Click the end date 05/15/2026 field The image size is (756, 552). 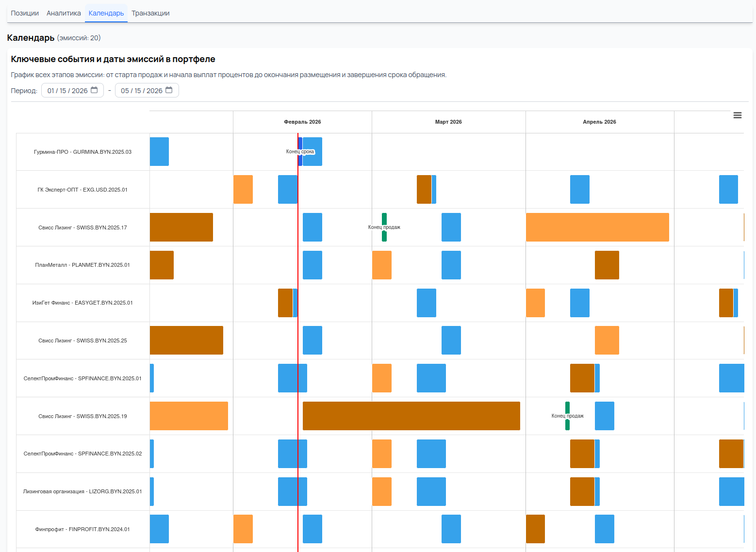[x=141, y=91]
